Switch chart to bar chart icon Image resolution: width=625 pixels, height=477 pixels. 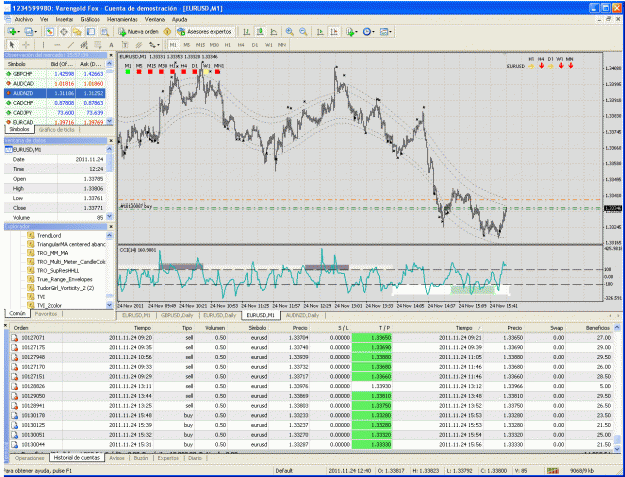pyautogui.click(x=246, y=32)
